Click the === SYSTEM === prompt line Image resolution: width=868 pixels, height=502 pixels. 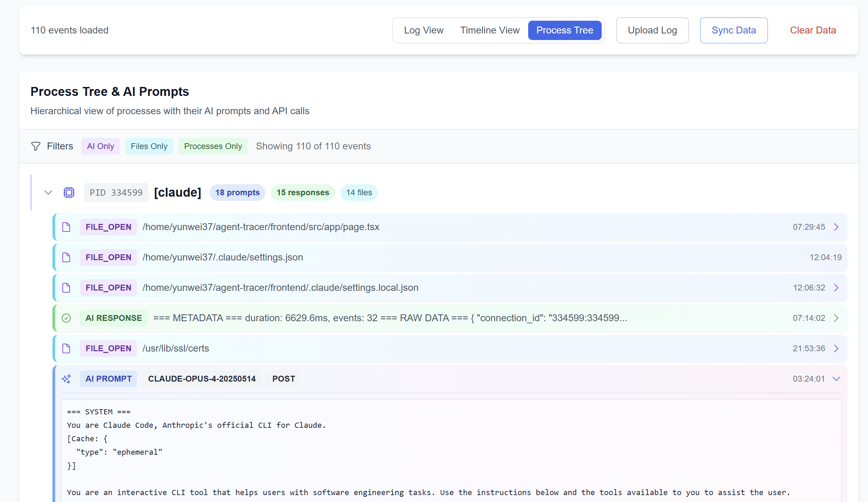[x=99, y=412]
